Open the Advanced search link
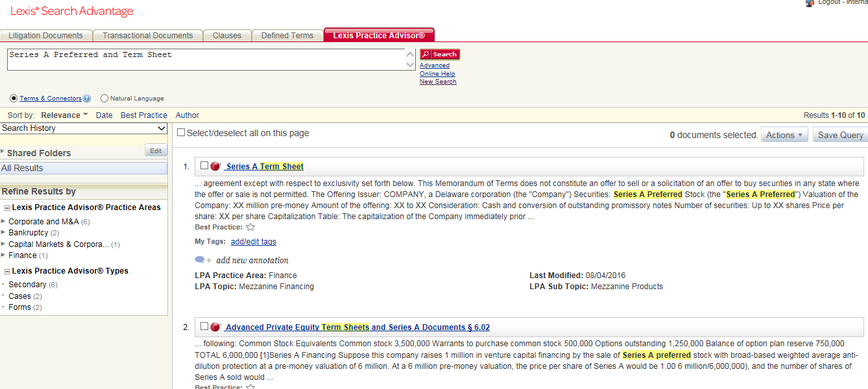868x389 pixels. tap(435, 65)
